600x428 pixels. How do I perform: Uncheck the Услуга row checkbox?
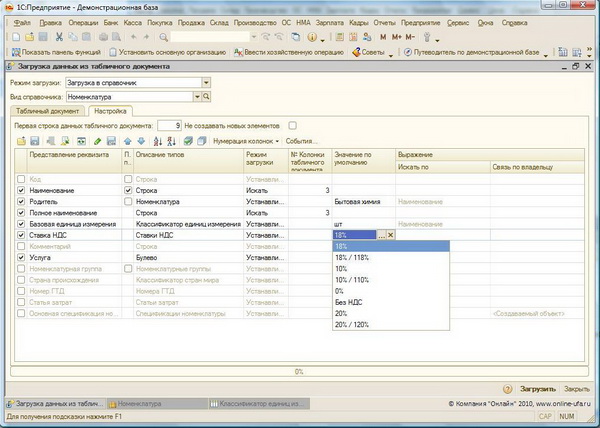point(21,257)
